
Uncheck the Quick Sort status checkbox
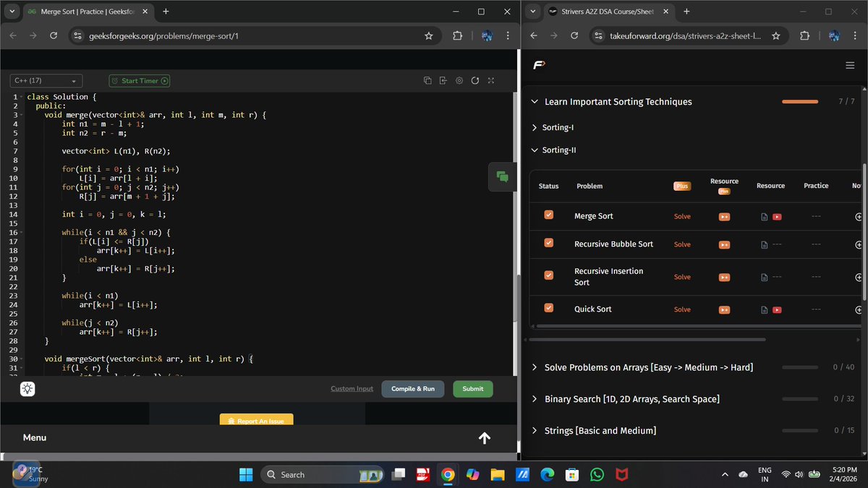click(x=548, y=309)
